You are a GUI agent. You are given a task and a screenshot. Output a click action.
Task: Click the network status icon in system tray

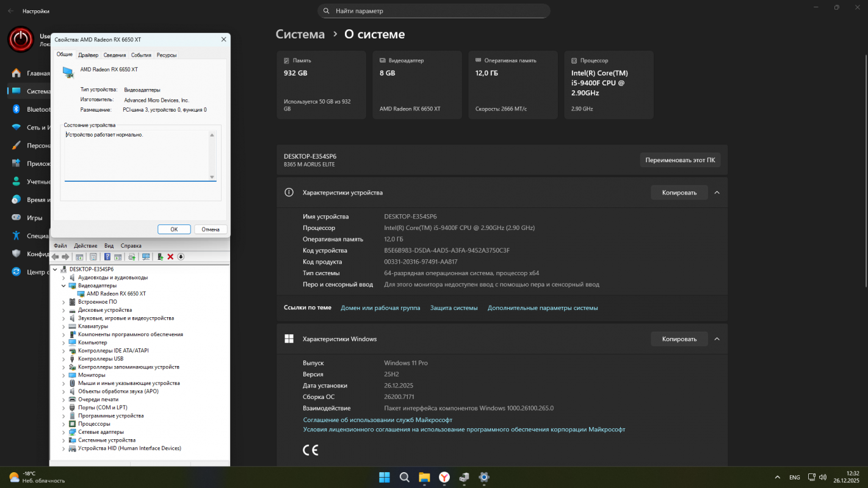point(812,477)
